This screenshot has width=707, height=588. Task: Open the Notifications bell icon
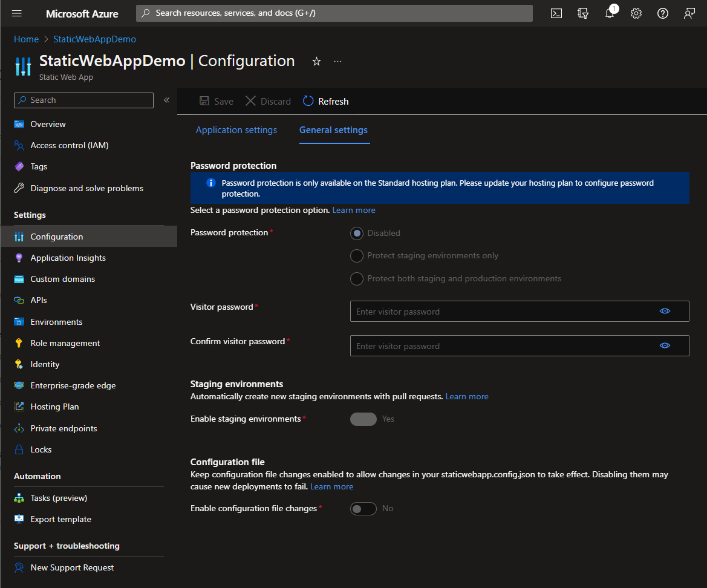pyautogui.click(x=610, y=13)
